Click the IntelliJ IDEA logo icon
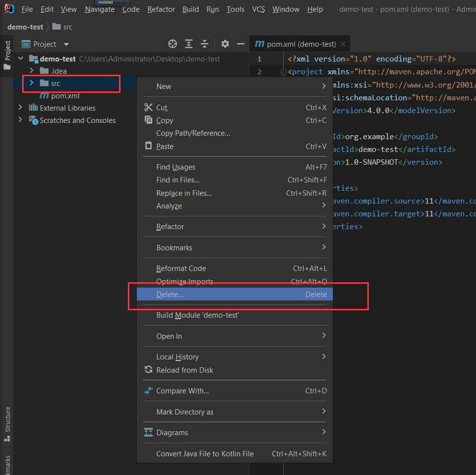The height and width of the screenshot is (475, 476). pos(9,9)
